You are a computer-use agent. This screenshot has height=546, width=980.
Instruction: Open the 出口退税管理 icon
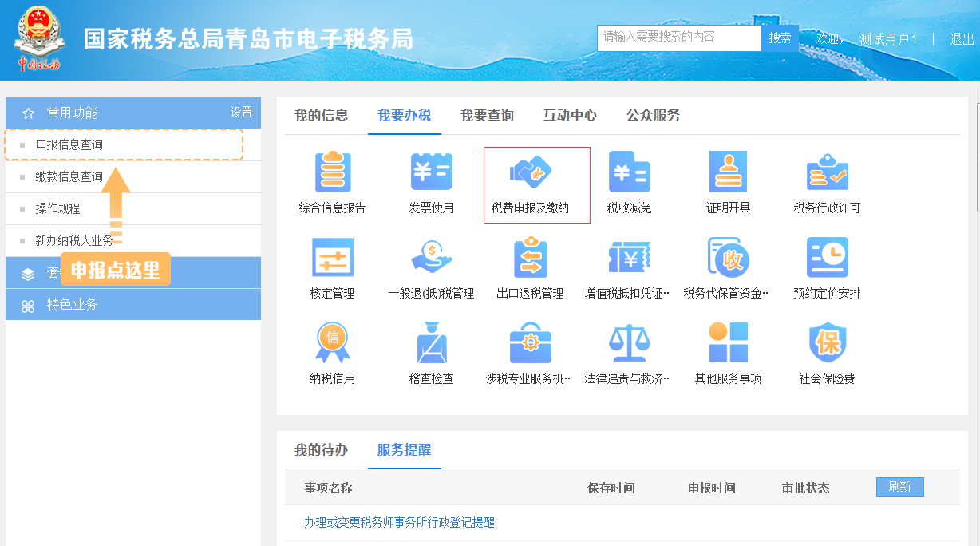(530, 259)
